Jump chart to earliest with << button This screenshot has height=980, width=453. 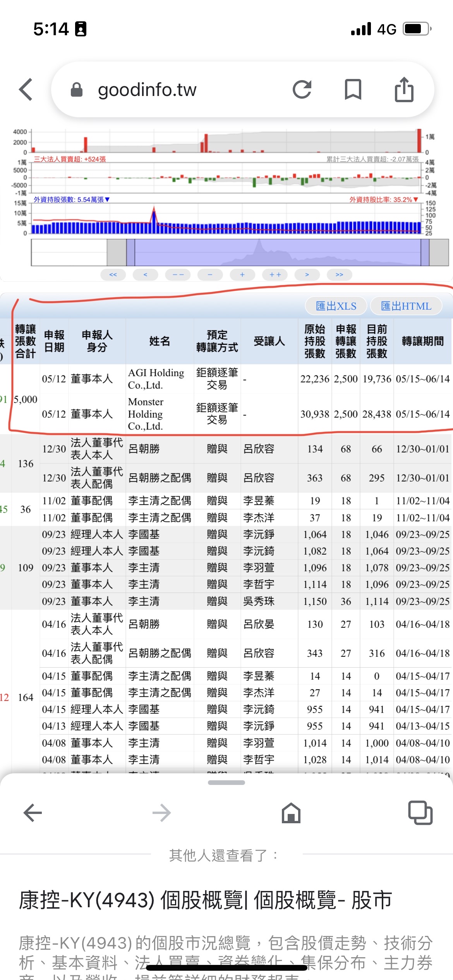pos(113,275)
